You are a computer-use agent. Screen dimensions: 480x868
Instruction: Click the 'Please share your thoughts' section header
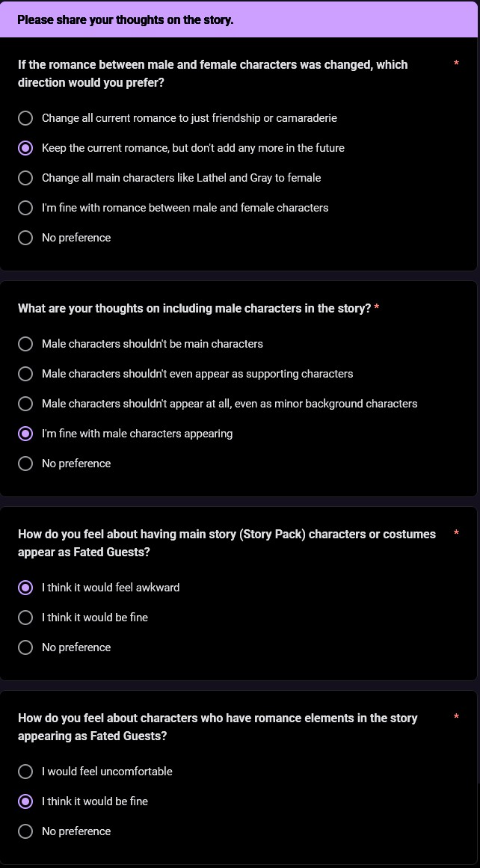pos(126,20)
